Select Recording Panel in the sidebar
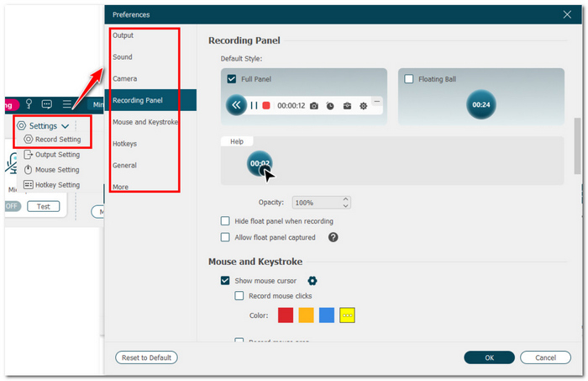Viewport: 588px width, 381px height. (x=150, y=100)
